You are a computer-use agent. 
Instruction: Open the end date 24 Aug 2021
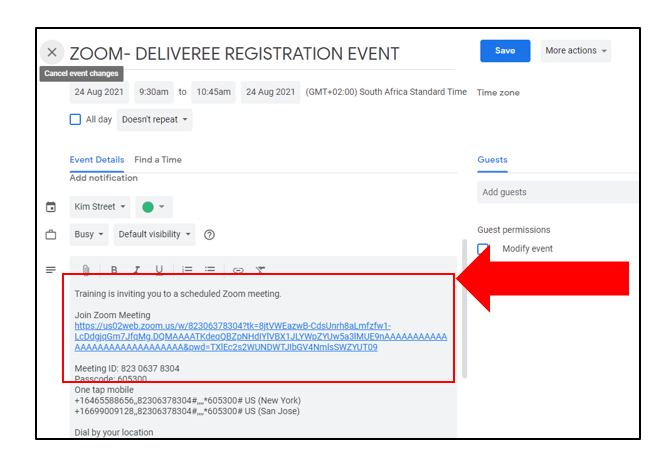click(x=270, y=92)
